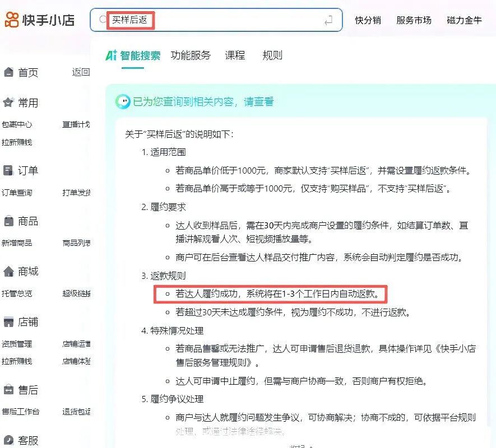
Task: Open 商品列表 under 商品
Action: (76, 243)
